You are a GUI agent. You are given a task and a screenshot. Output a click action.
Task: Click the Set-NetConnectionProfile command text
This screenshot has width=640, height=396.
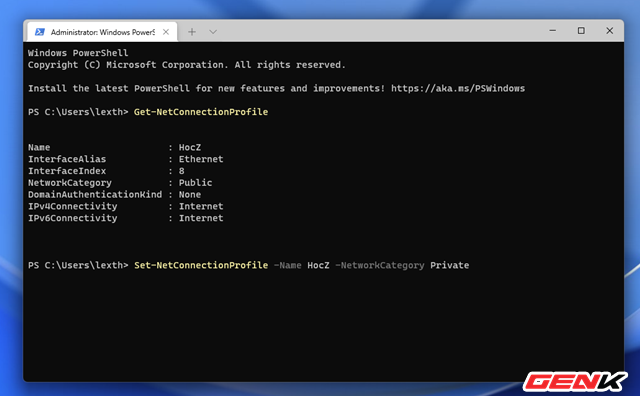(x=201, y=265)
